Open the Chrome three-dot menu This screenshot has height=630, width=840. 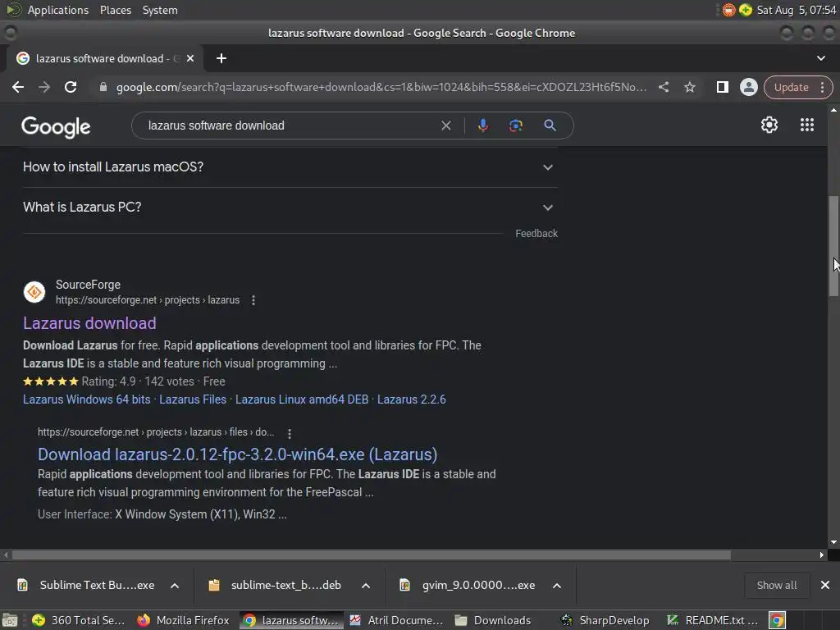822,87
